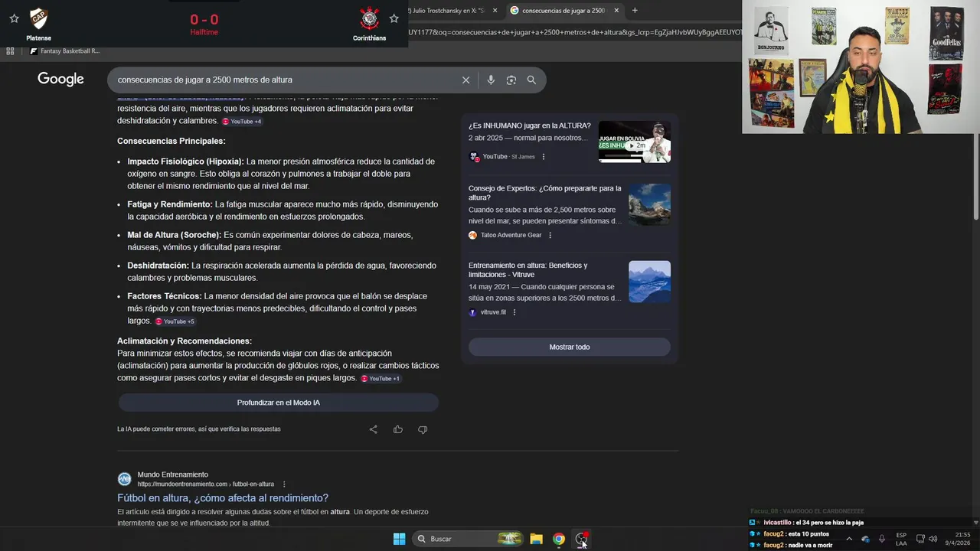Open YouTube +4 source chip
Screen dimensions: 980x551
pos(242,122)
